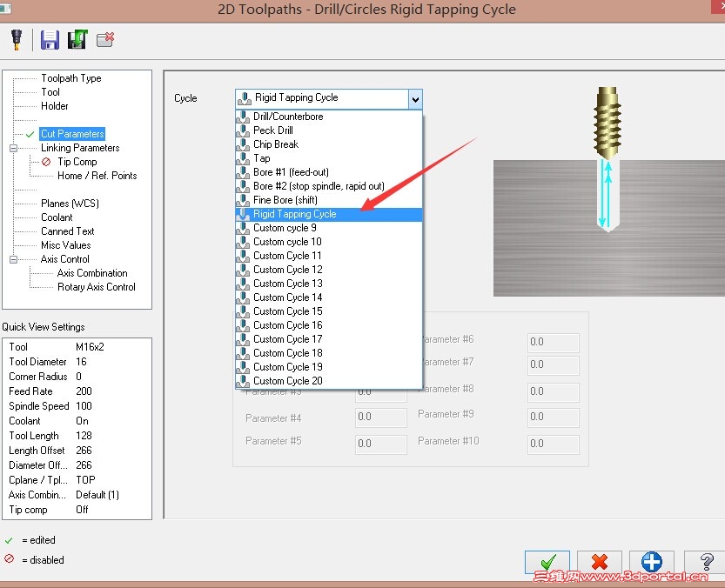
Task: Choose Chip Break cycle option
Action: pos(329,144)
